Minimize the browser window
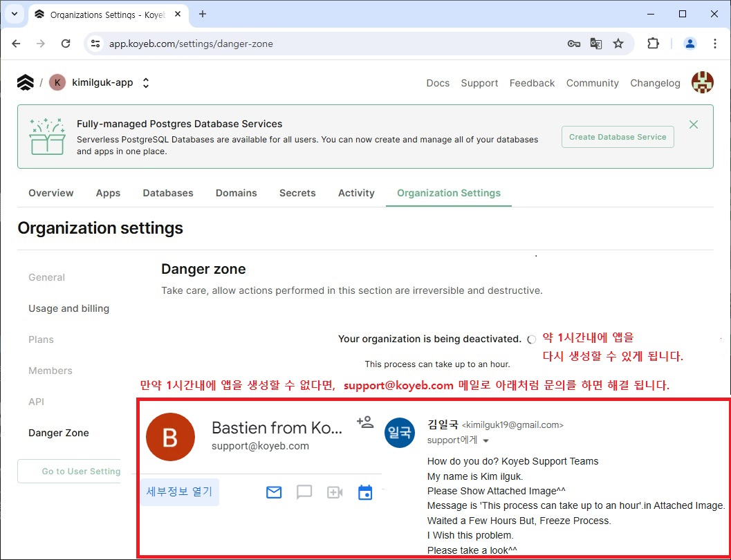This screenshot has height=560, width=731. click(x=651, y=14)
